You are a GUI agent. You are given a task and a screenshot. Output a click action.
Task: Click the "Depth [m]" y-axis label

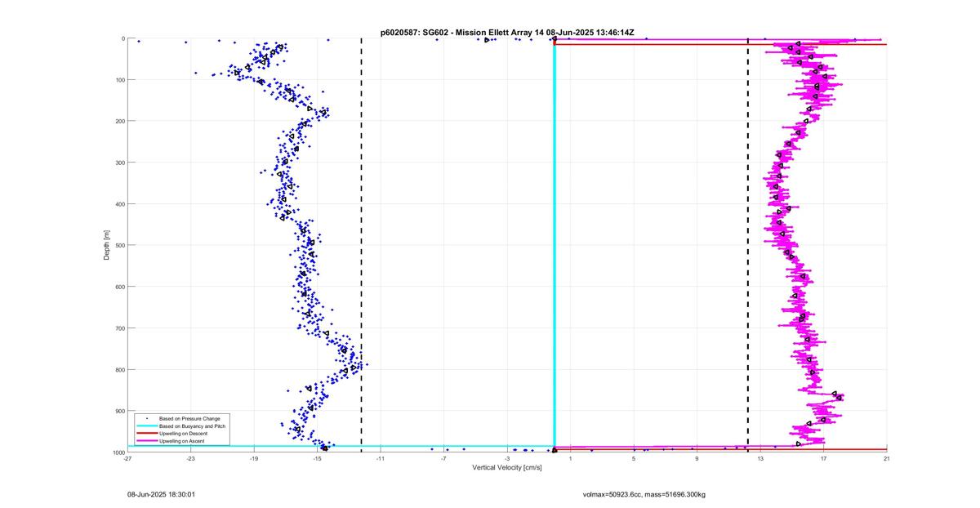(106, 245)
